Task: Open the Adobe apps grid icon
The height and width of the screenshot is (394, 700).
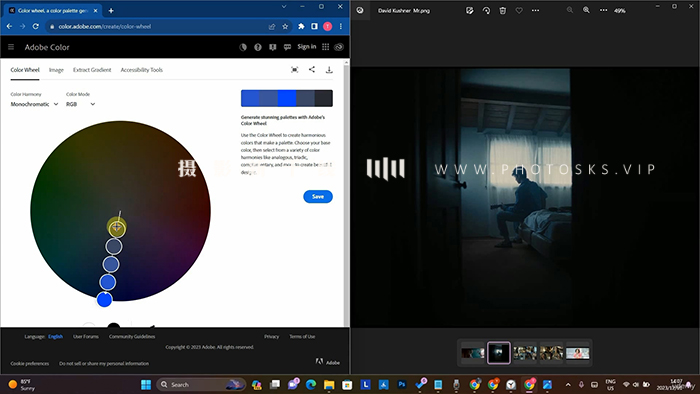Action: pyautogui.click(x=325, y=47)
